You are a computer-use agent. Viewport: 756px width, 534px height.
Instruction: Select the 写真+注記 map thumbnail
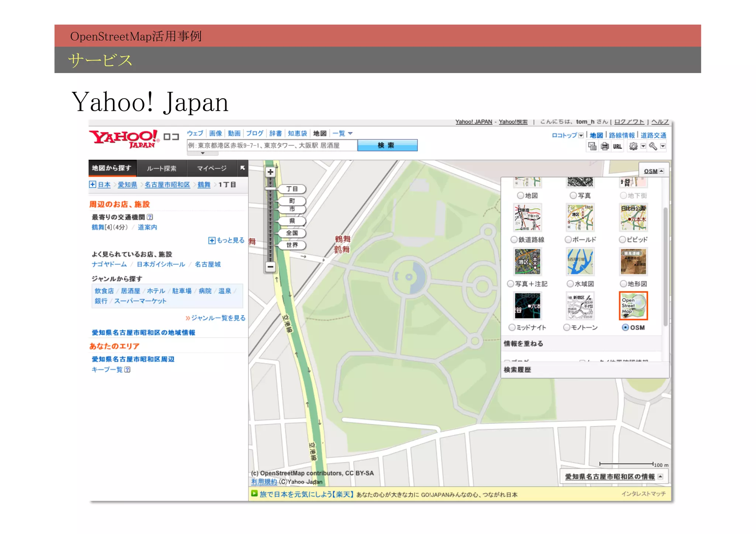pos(528,262)
